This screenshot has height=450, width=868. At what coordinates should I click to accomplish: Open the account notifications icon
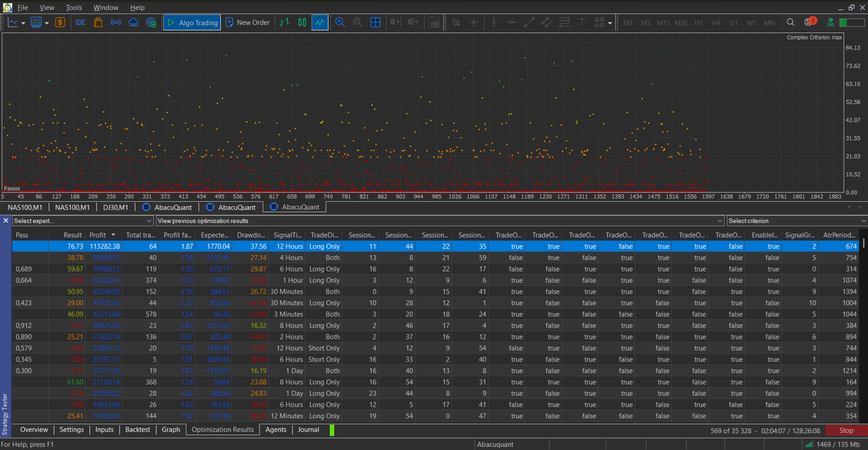809,22
